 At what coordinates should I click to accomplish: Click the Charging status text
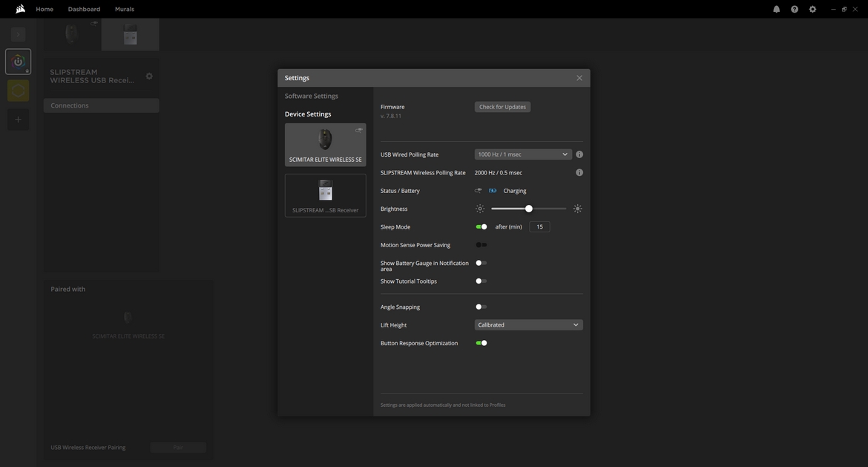click(515, 191)
